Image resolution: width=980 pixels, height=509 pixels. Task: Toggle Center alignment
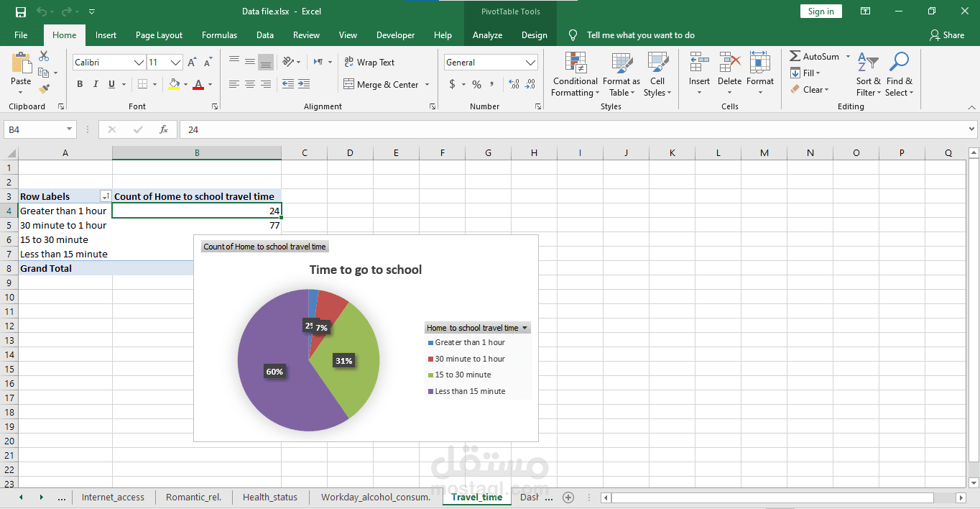pos(250,84)
